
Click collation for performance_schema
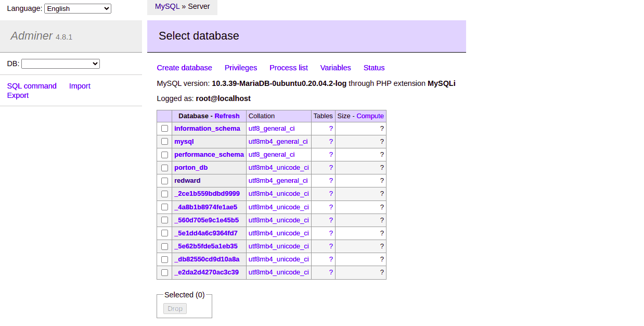click(272, 155)
